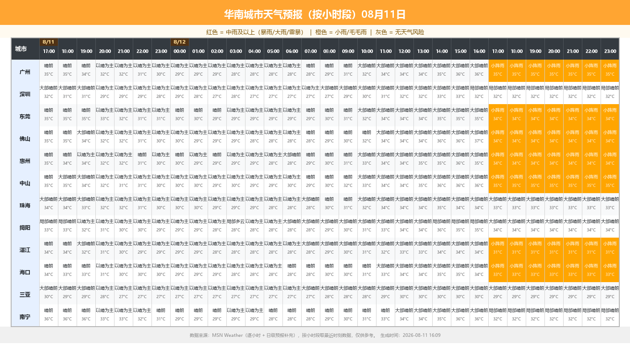The width and height of the screenshot is (630, 364).
Task: Click the 城市 column header cell
Action: [x=25, y=49]
